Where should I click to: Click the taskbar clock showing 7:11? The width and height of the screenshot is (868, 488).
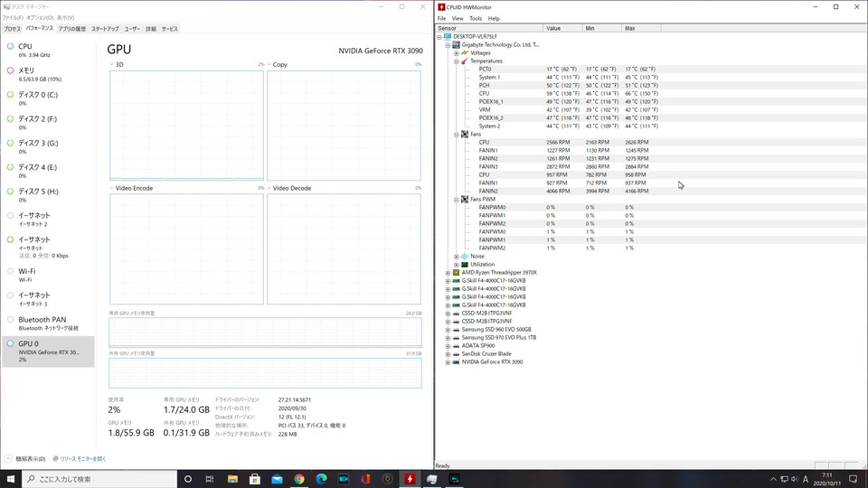827,479
